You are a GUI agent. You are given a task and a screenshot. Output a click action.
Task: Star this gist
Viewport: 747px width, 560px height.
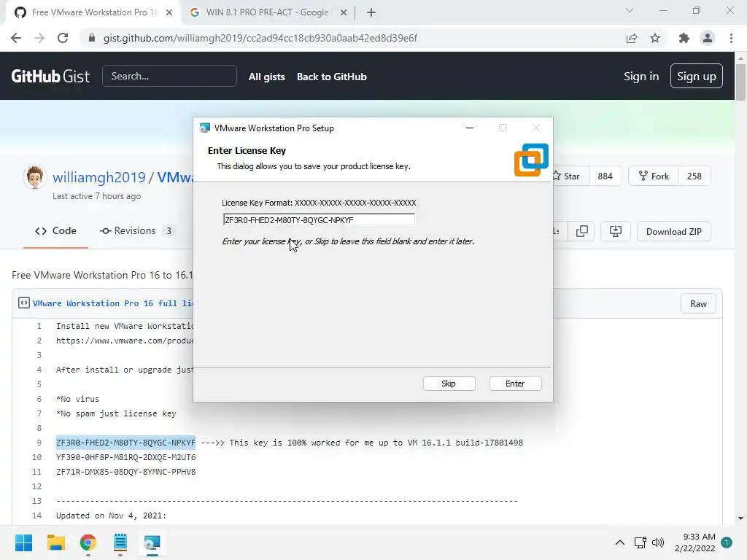click(569, 176)
